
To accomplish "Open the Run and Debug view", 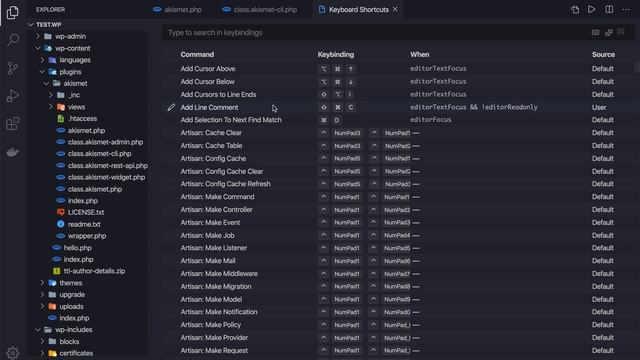I will (x=13, y=96).
